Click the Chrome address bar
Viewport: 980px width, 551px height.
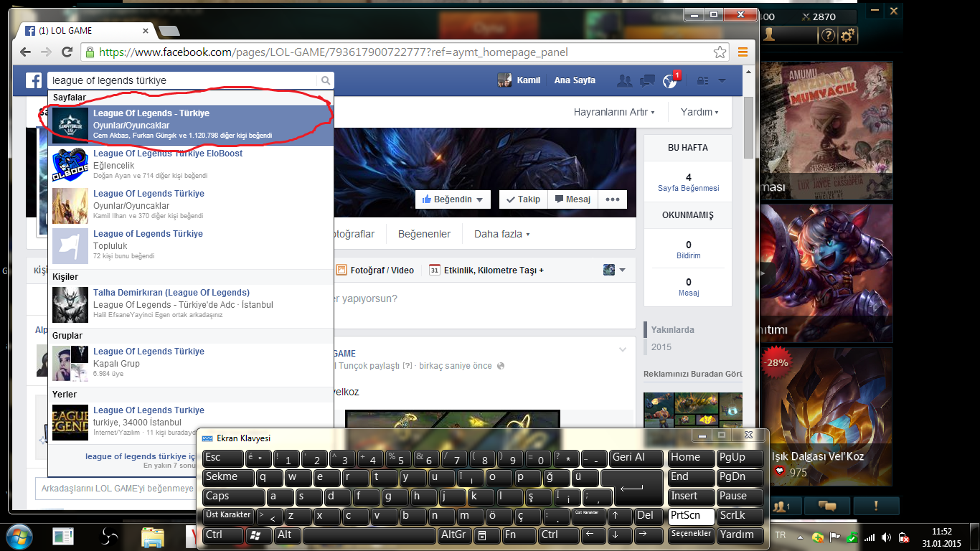point(405,52)
